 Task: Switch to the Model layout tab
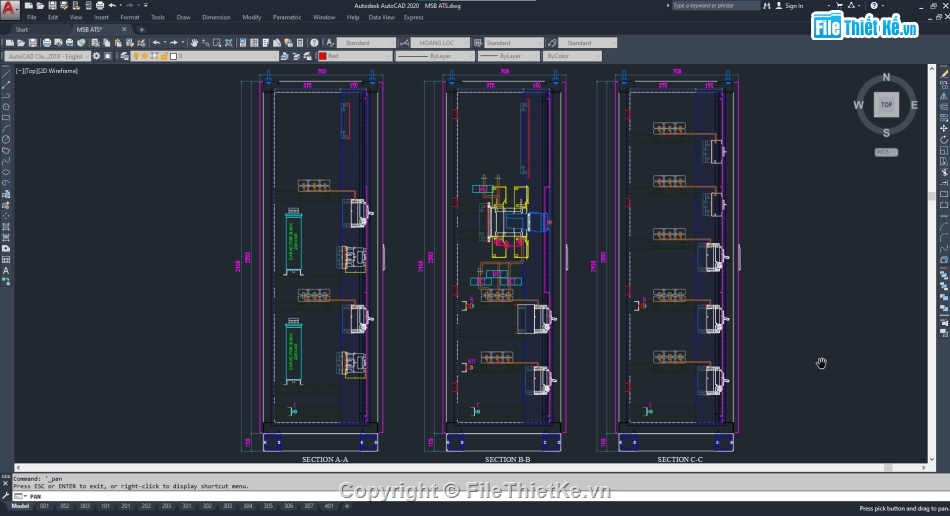click(x=20, y=506)
